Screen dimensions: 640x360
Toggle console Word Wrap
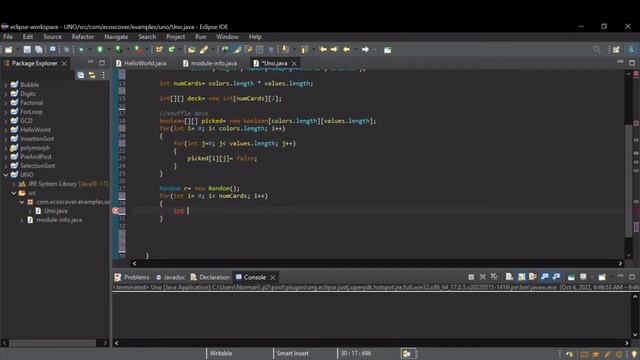click(533, 277)
